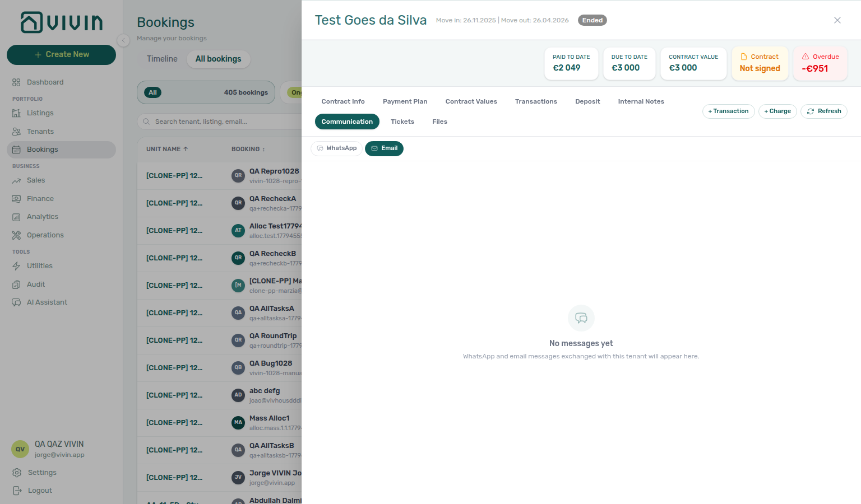
Task: Click the QV user avatar
Action: pos(20,449)
